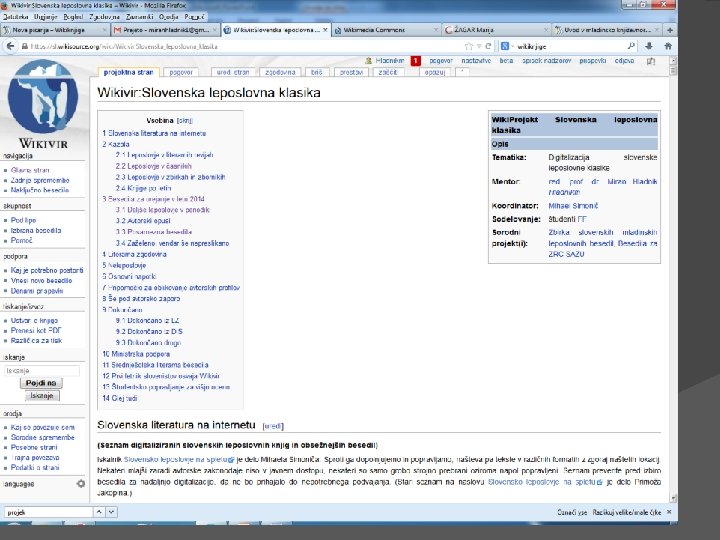Click the browser back arrow button

(11, 46)
